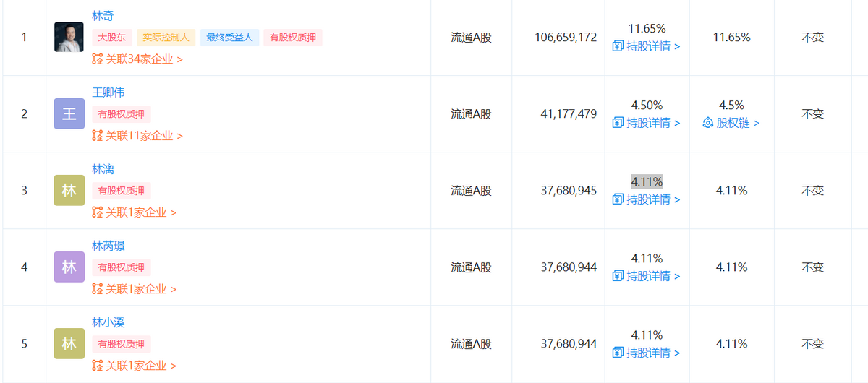Click the purple 林 avatar for 林芮璟
The image size is (868, 383).
[69, 267]
